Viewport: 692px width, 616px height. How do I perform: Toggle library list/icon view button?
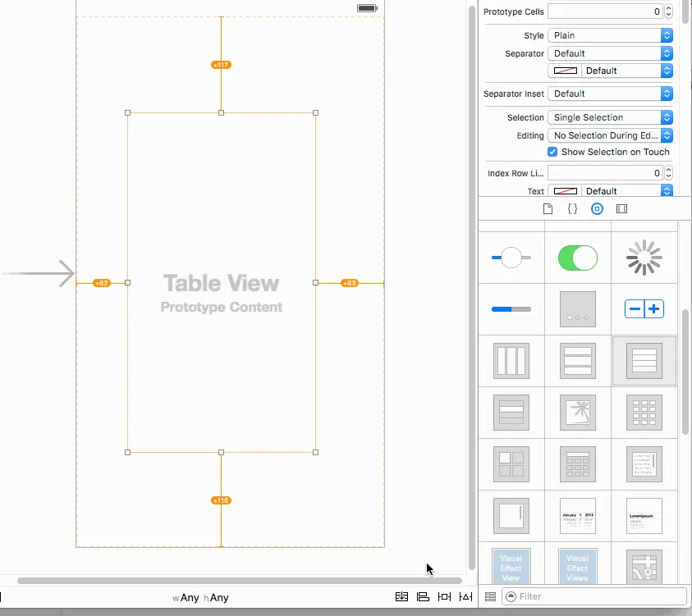click(490, 596)
